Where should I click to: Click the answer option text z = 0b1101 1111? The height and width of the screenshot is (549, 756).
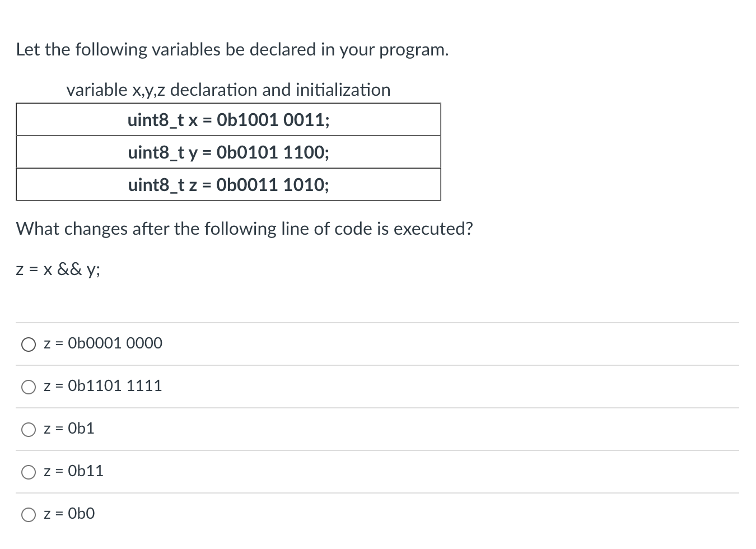102,386
